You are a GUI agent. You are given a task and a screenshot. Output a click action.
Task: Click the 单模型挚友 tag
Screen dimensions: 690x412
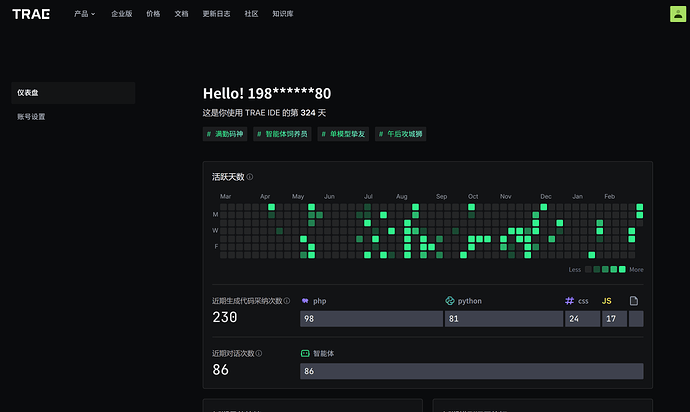coord(343,134)
